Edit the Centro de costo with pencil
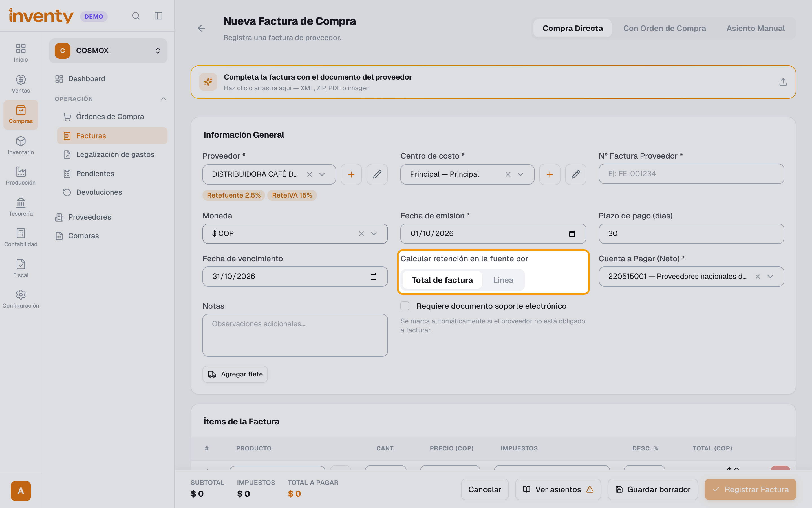The width and height of the screenshot is (812, 508). [576, 174]
